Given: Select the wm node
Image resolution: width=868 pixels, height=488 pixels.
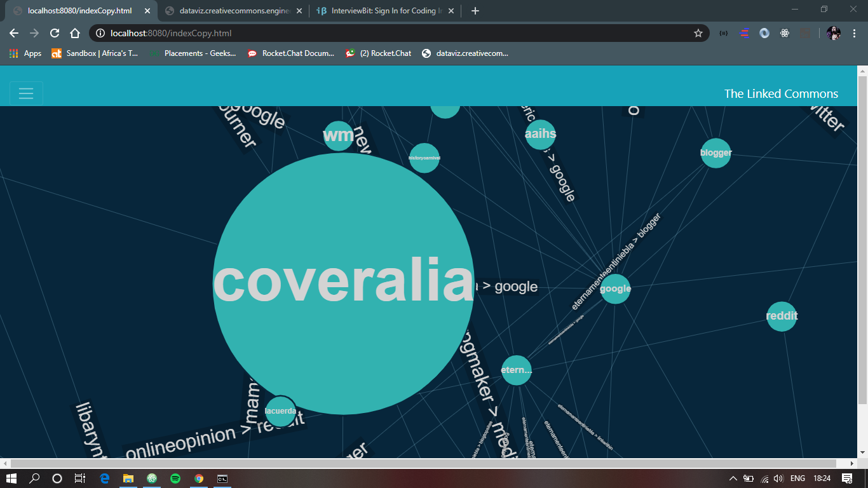Looking at the screenshot, I should 339,135.
